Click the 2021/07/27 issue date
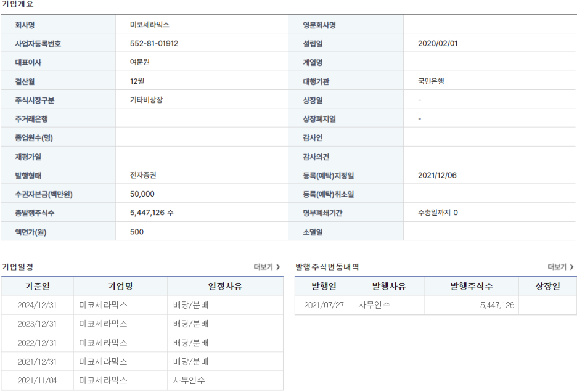This screenshot has height=392, width=577. click(324, 305)
